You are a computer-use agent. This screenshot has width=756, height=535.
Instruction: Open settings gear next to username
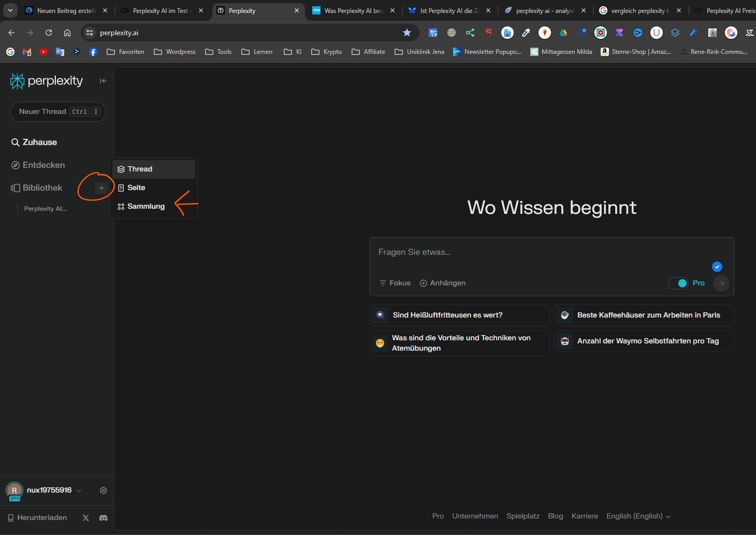click(104, 490)
